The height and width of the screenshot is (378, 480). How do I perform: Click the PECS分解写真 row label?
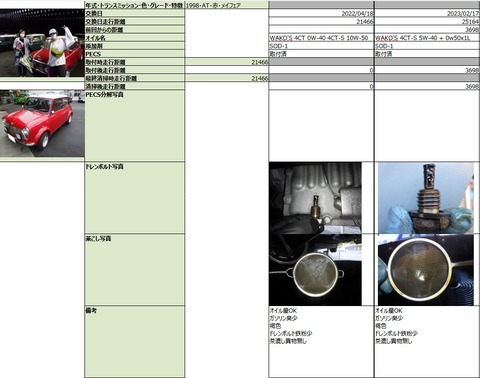[x=134, y=126]
